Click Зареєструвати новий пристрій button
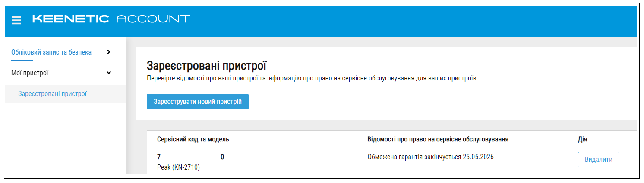The height and width of the screenshot is (183, 644). (198, 101)
